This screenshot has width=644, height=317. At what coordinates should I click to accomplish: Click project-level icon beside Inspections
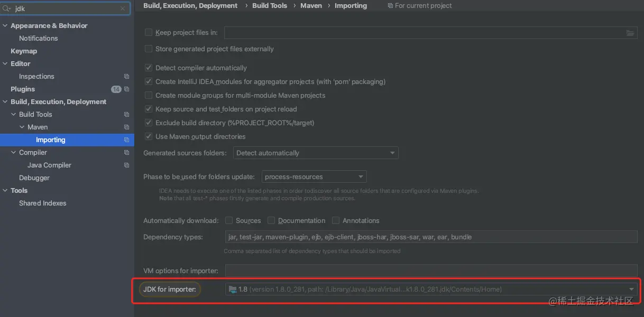pos(126,77)
